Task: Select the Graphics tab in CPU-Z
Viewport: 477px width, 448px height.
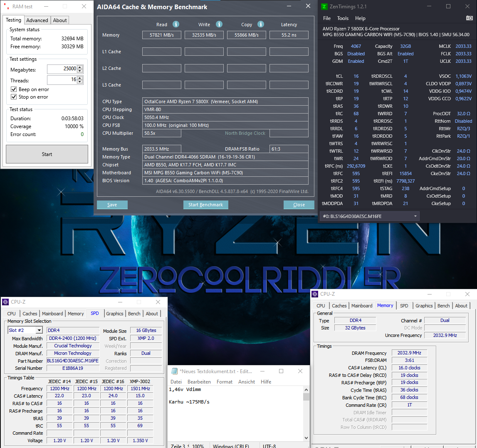Action: click(x=424, y=305)
